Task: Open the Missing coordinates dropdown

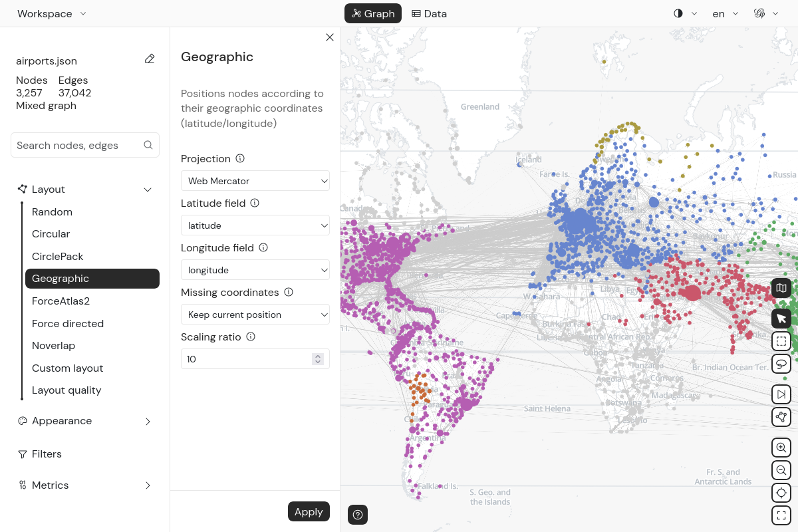Action: point(255,315)
